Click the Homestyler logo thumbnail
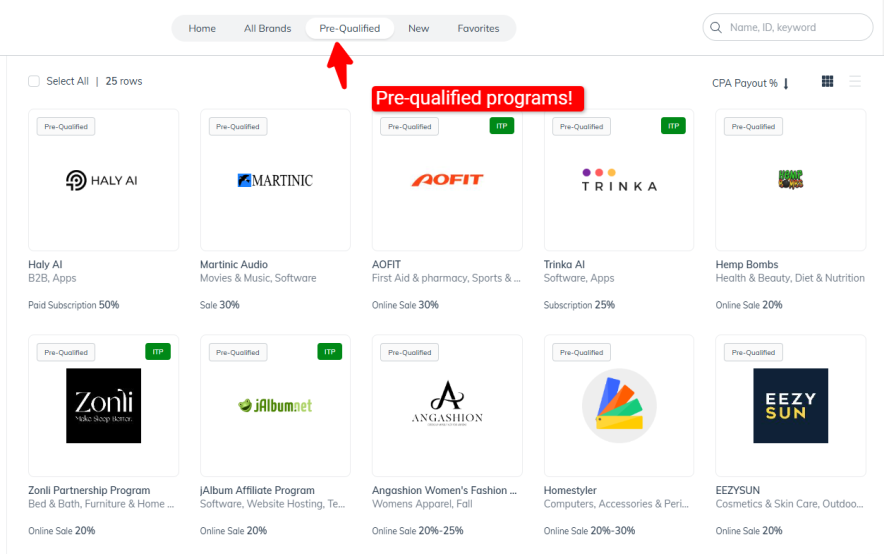 (618, 406)
